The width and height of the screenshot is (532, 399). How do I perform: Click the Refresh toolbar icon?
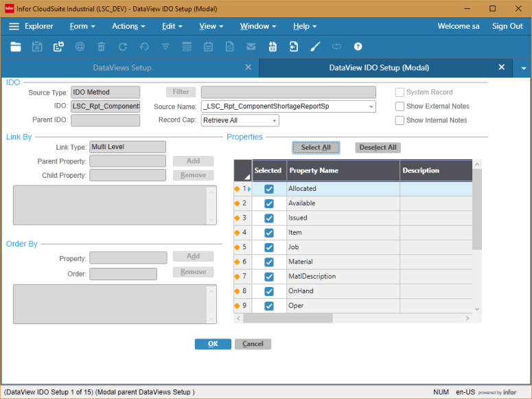[123, 47]
